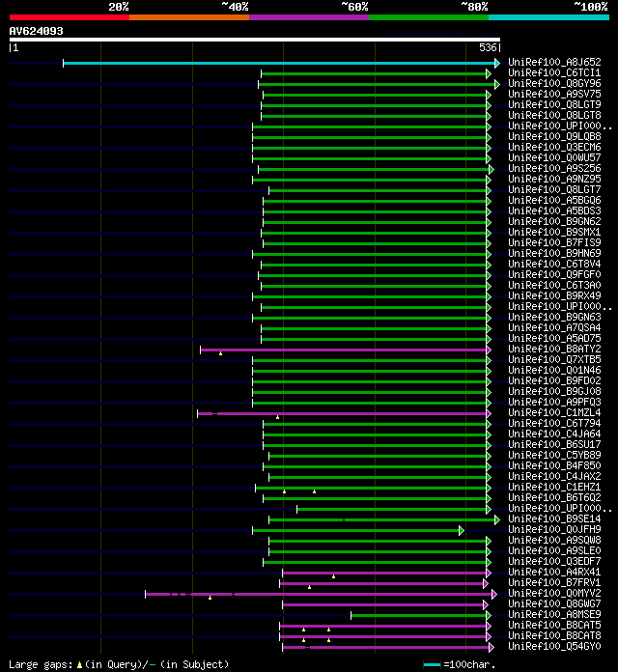618x672 pixels.
Task: Click the long purple alignment bar for UniRef100_Q0MYV2
Action: [x=321, y=595]
